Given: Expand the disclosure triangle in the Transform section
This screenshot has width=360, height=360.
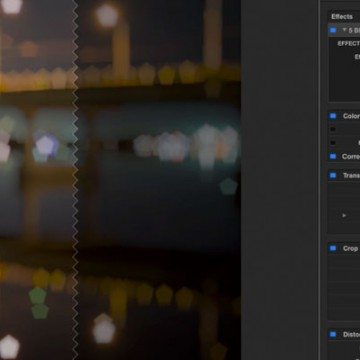Looking at the screenshot, I should click(x=344, y=215).
